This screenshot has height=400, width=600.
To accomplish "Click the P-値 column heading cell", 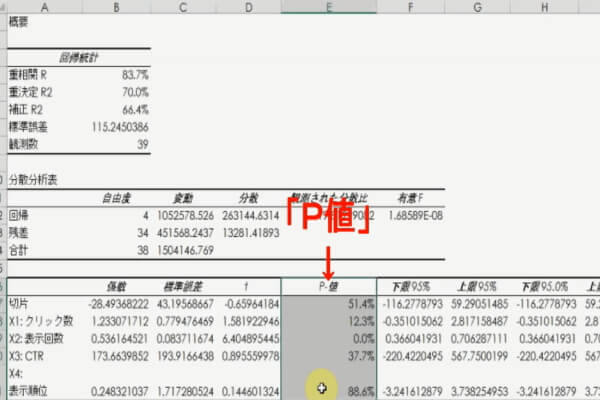I will click(x=329, y=285).
